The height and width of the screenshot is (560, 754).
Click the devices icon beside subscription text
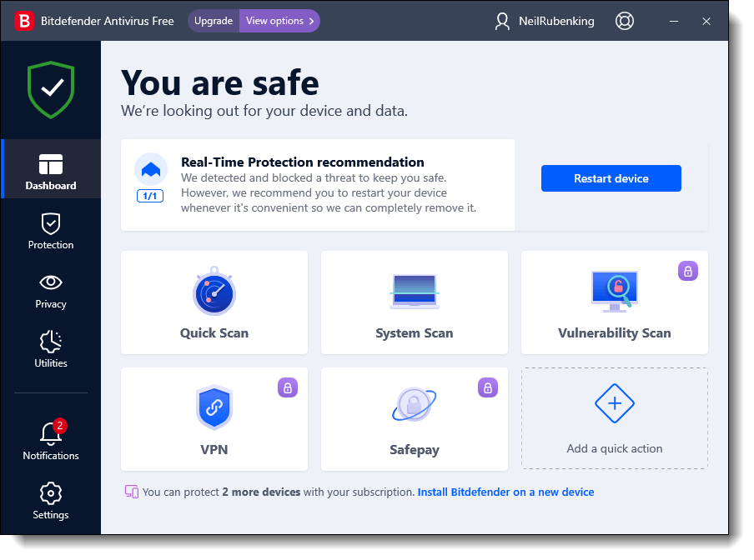[x=131, y=492]
